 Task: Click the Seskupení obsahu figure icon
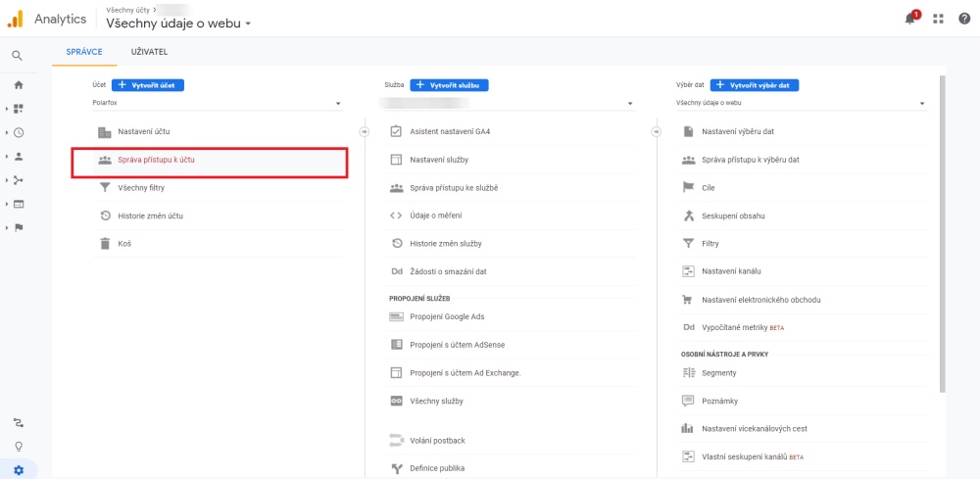coord(688,216)
